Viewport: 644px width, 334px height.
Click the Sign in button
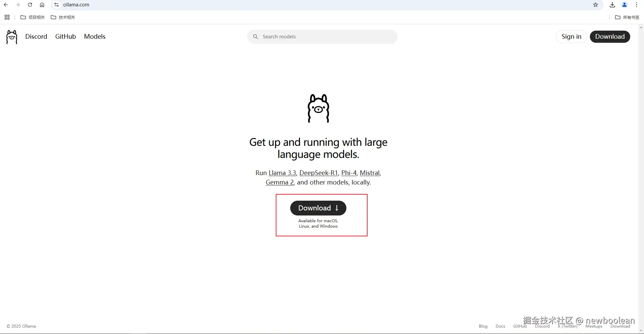pyautogui.click(x=571, y=37)
